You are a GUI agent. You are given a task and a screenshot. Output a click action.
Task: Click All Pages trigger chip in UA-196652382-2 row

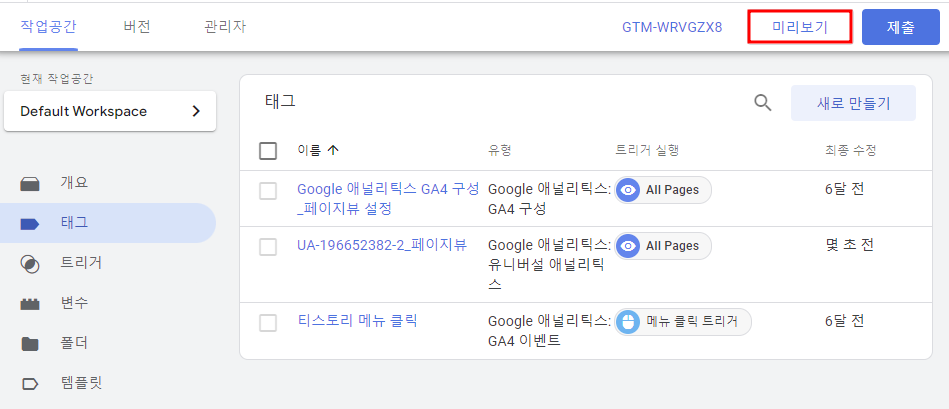coord(663,246)
